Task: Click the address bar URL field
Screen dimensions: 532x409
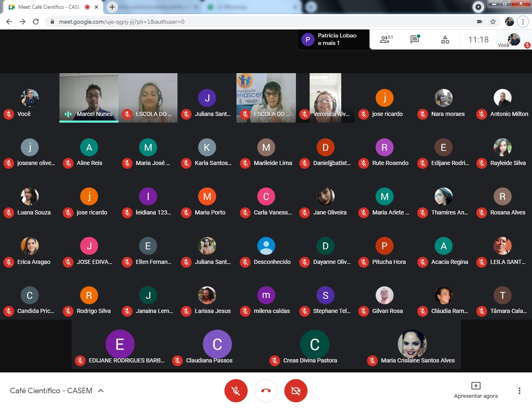Action: click(x=249, y=22)
